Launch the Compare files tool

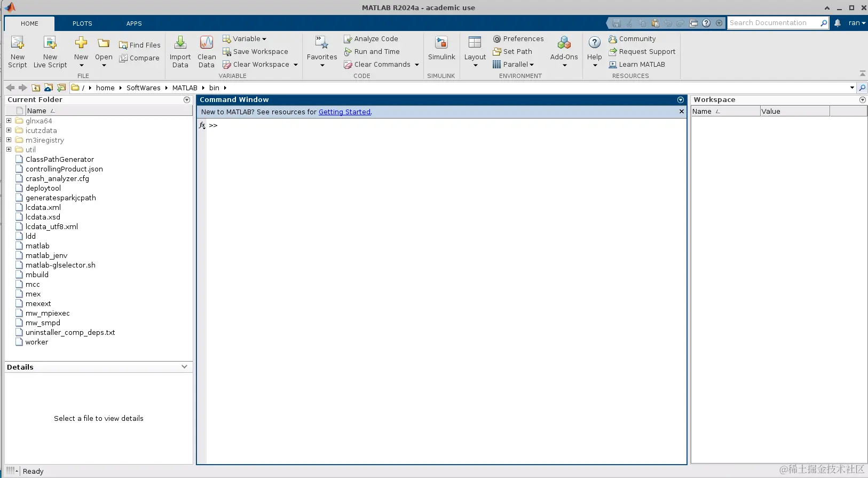click(139, 58)
